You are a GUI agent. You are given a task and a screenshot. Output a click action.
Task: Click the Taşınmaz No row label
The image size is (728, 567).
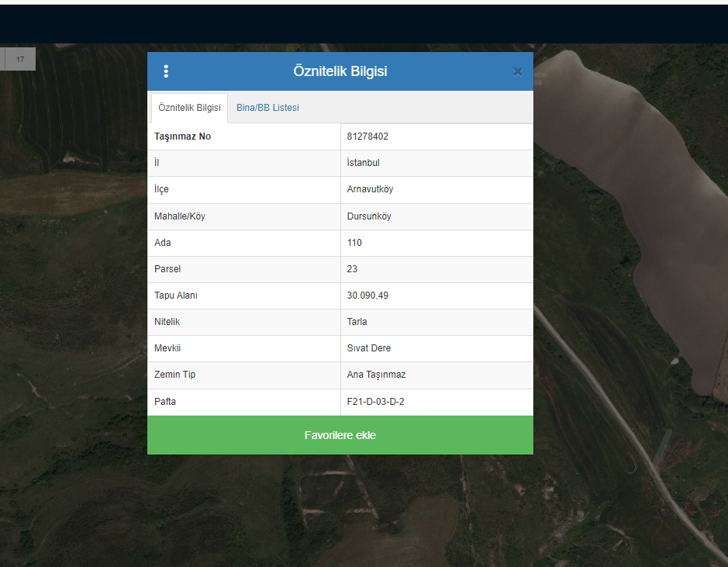click(182, 137)
